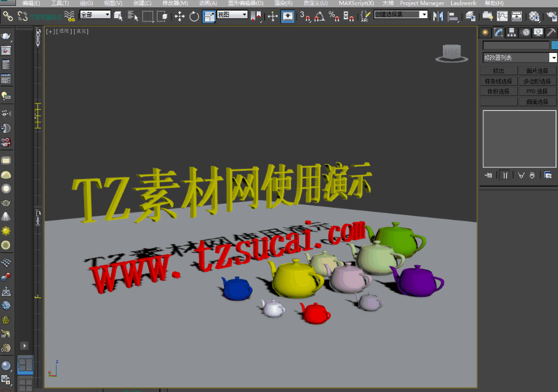Open the Schematic View icon
The width and height of the screenshot is (558, 392).
click(x=516, y=16)
